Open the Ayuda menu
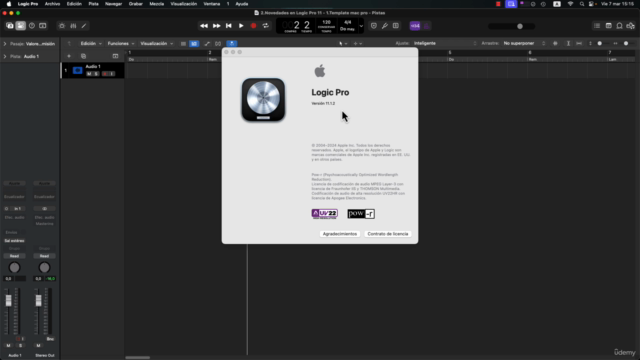 tap(242, 4)
